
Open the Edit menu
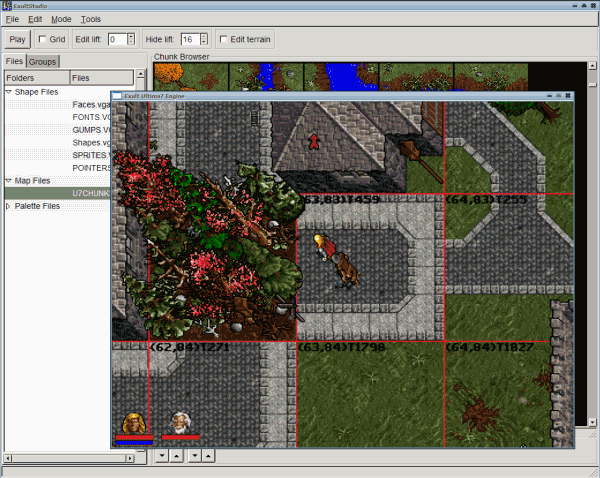point(35,19)
